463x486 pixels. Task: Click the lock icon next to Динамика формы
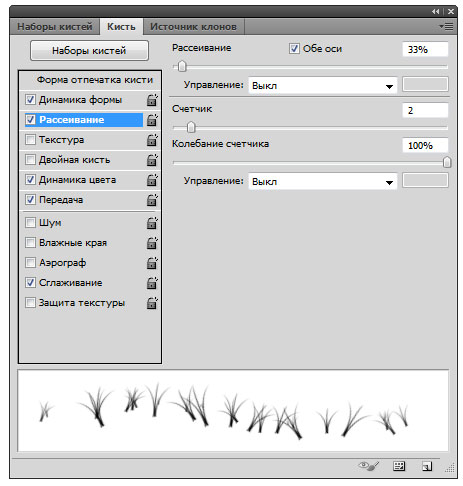point(152,100)
